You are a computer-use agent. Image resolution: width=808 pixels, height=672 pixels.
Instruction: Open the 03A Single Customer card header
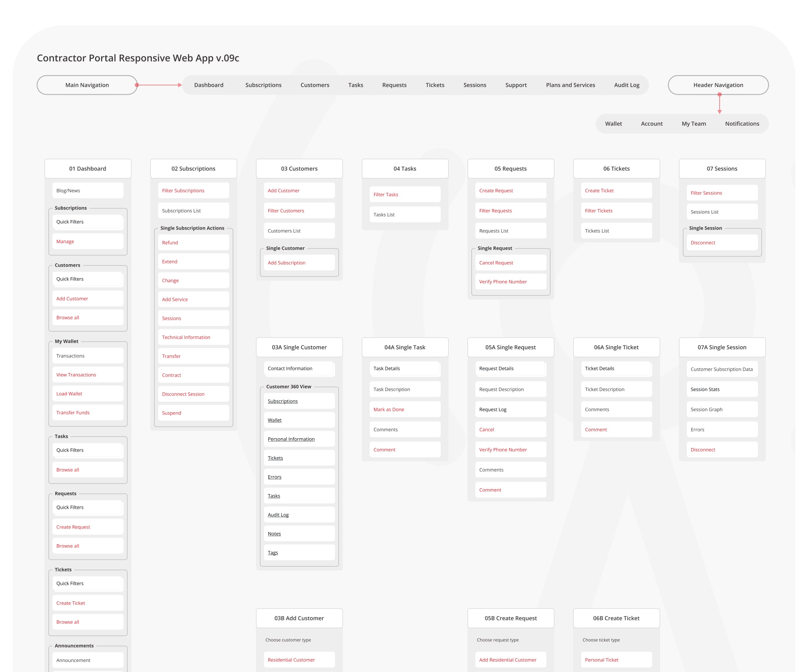click(x=299, y=347)
